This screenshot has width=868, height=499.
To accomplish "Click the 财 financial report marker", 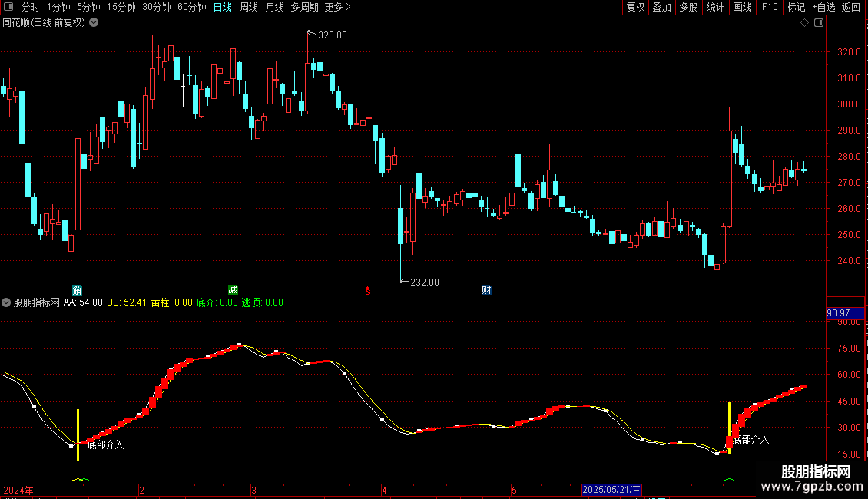I will [x=486, y=290].
